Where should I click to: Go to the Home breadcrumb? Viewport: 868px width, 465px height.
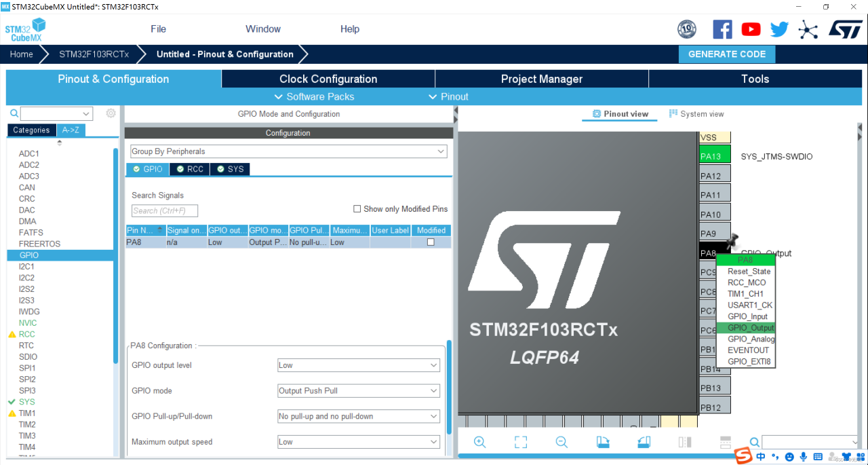(22, 54)
